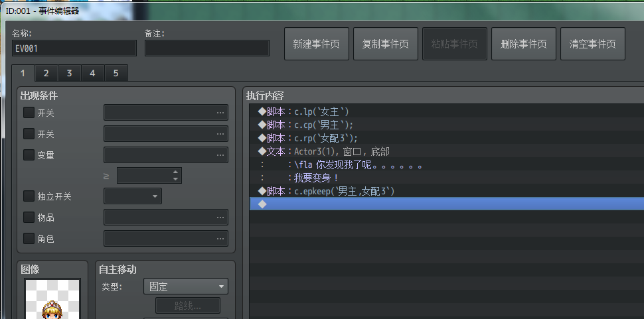Switch to event page tab 1
Image resolution: width=644 pixels, height=319 pixels.
click(x=23, y=73)
